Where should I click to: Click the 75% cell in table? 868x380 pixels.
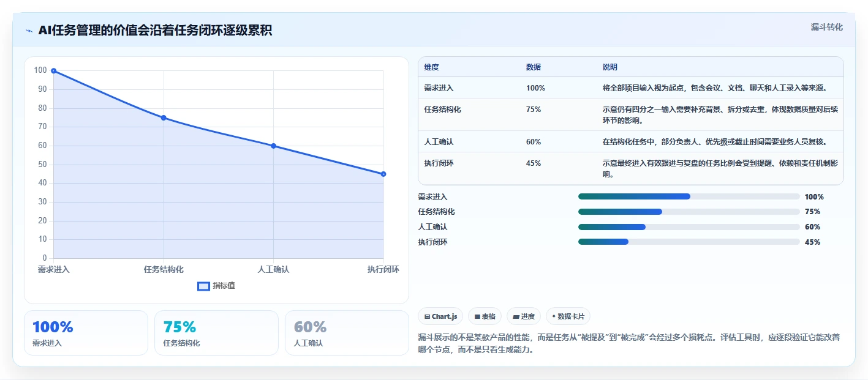point(534,109)
